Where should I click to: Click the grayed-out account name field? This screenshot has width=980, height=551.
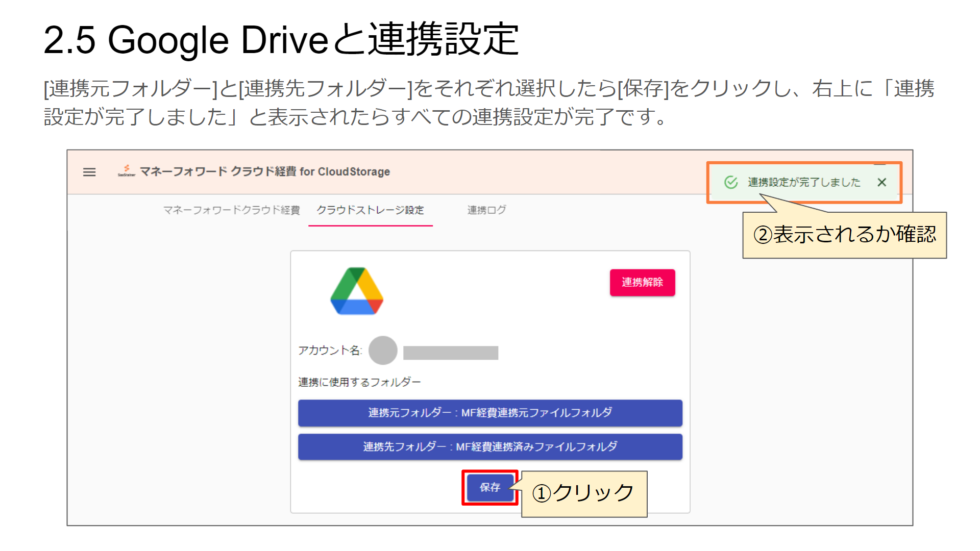(x=451, y=353)
